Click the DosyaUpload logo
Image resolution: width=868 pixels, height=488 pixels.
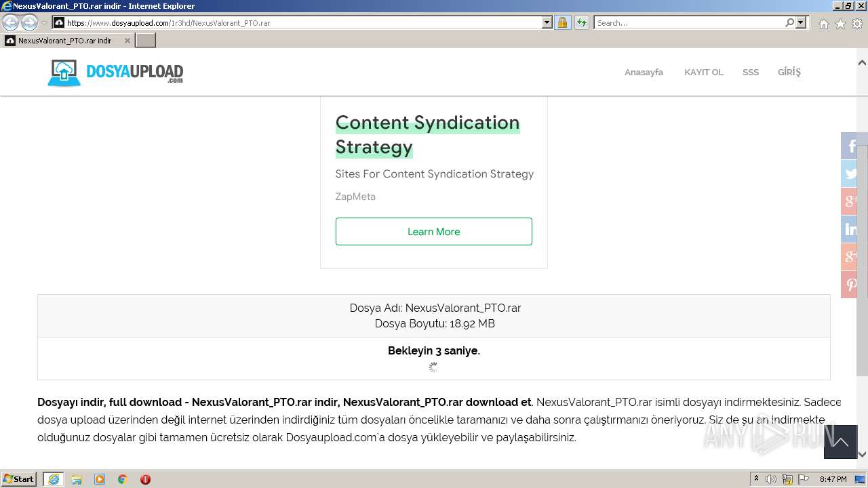115,73
